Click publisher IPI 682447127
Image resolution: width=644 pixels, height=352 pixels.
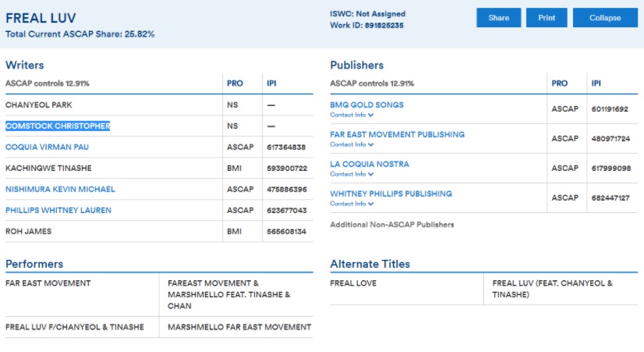[x=610, y=197]
